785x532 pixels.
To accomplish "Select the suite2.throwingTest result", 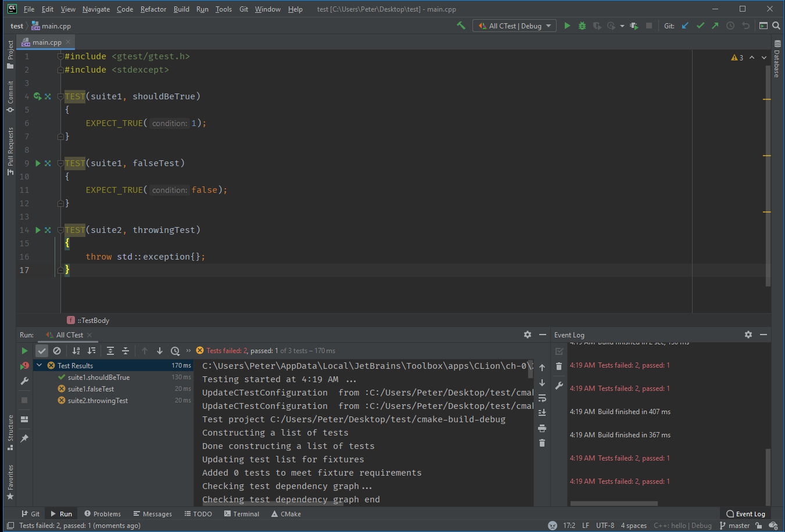I will click(98, 401).
